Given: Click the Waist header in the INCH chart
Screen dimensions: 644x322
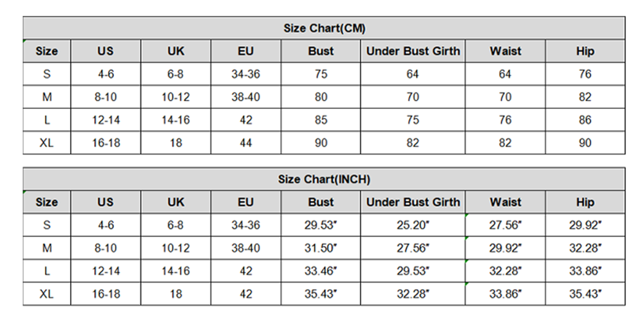Looking at the screenshot, I should pyautogui.click(x=505, y=202).
